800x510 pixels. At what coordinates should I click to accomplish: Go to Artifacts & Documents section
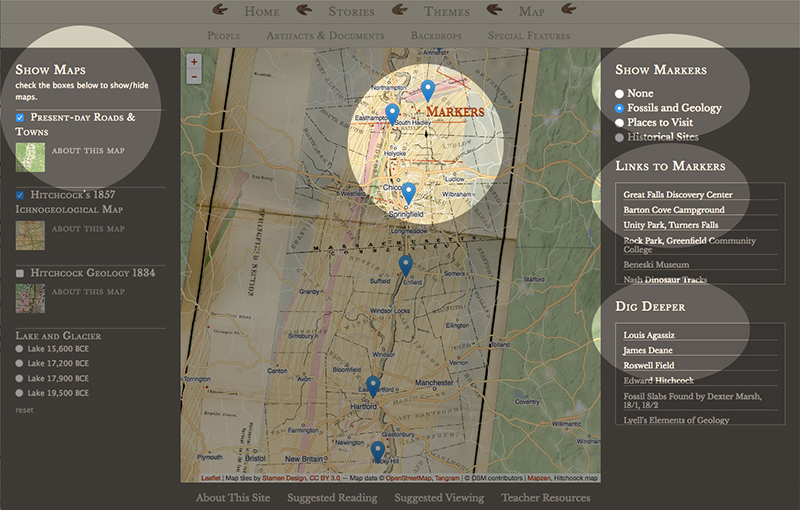point(325,36)
